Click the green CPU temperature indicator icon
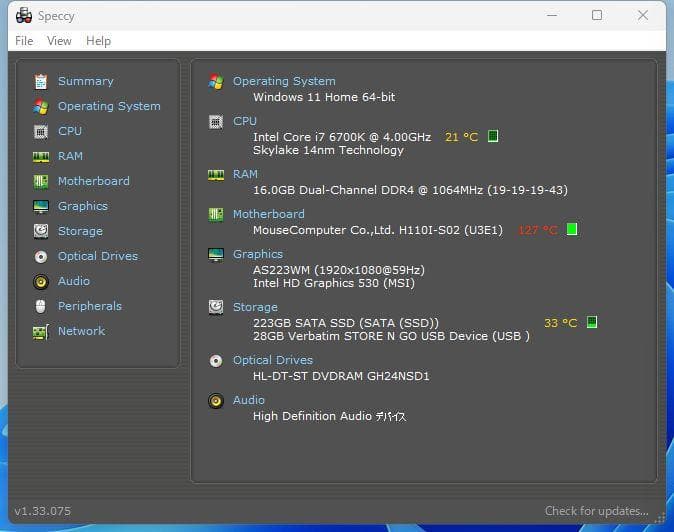 click(493, 136)
